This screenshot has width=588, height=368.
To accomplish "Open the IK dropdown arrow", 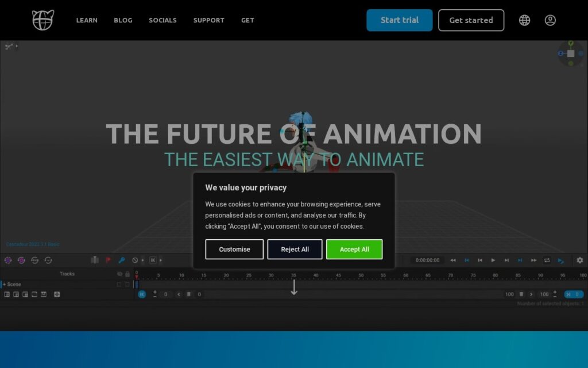I will (x=161, y=260).
